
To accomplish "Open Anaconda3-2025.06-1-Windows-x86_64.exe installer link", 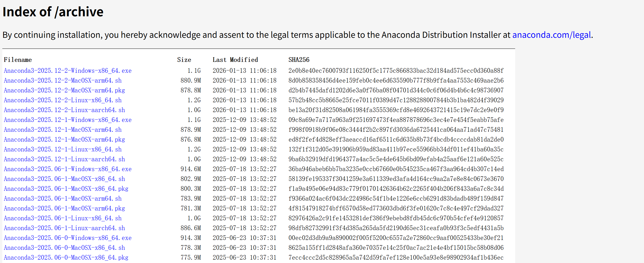I will coord(68,169).
